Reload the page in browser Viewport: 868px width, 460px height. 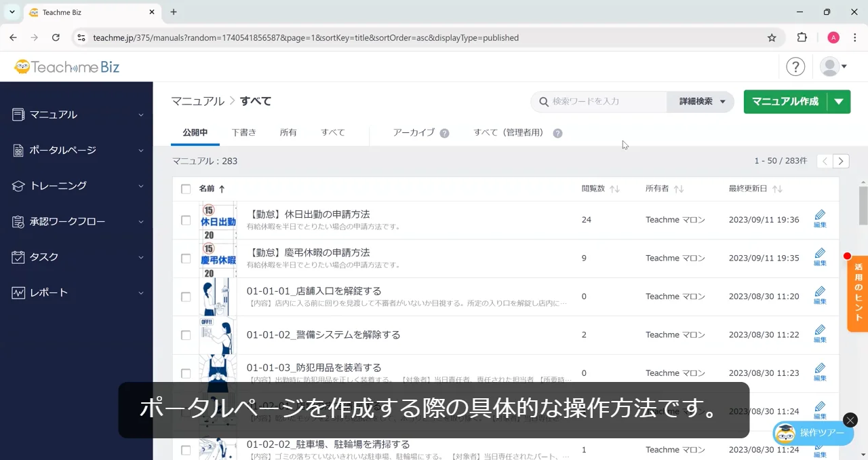pos(56,38)
